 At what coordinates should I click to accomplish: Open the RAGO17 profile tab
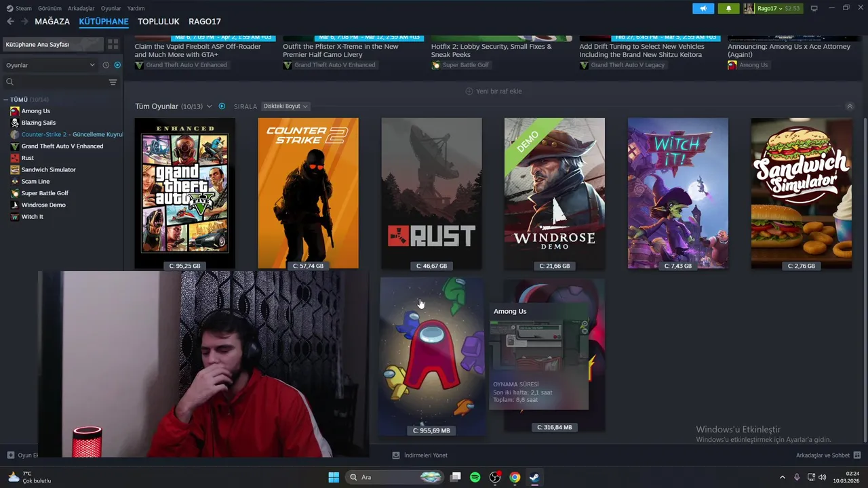click(205, 22)
